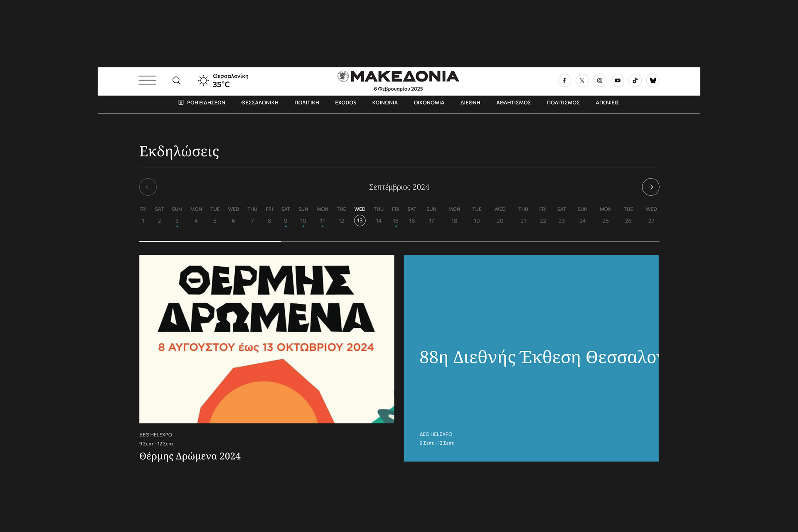Open the Instagram social icon
Screen dimensions: 798x532
click(x=600, y=81)
